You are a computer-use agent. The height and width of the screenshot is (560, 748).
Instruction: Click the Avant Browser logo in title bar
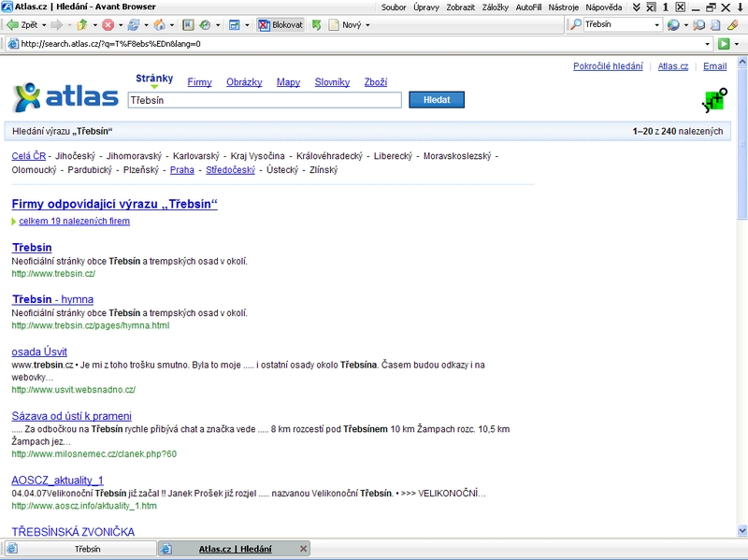[7, 7]
